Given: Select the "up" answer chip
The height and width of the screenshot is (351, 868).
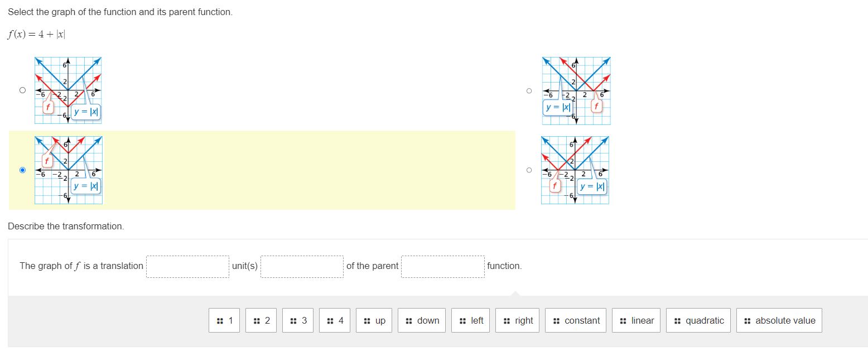Looking at the screenshot, I should coord(374,320).
